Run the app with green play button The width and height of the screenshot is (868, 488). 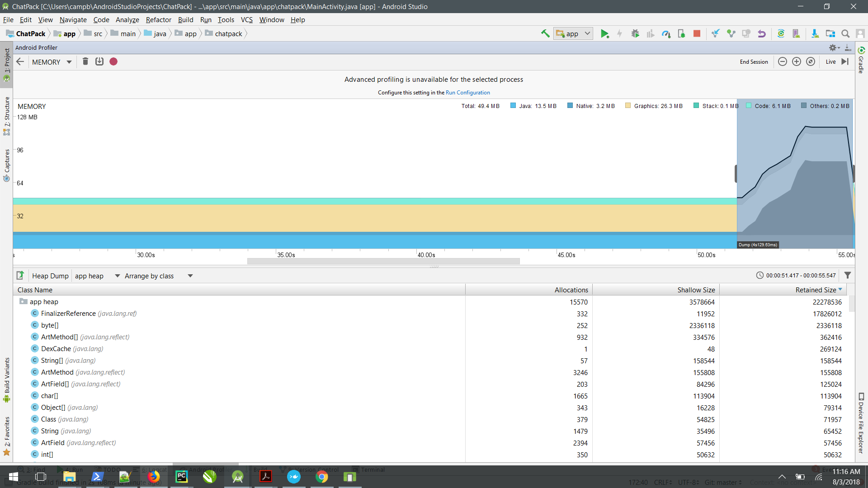point(604,33)
